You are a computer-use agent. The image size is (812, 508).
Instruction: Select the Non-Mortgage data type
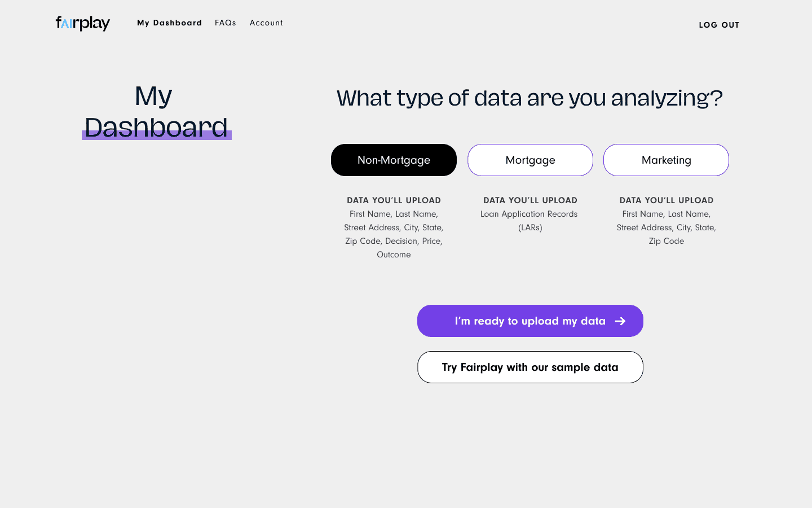pyautogui.click(x=394, y=160)
